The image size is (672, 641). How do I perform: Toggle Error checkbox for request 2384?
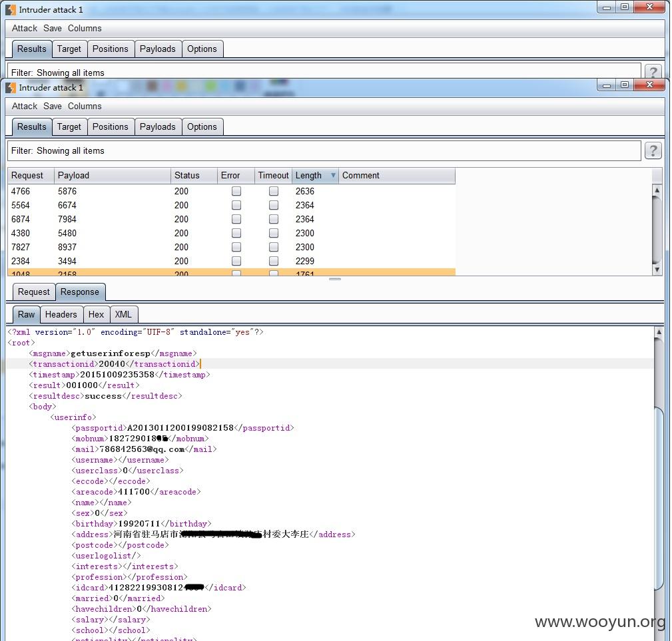(236, 261)
